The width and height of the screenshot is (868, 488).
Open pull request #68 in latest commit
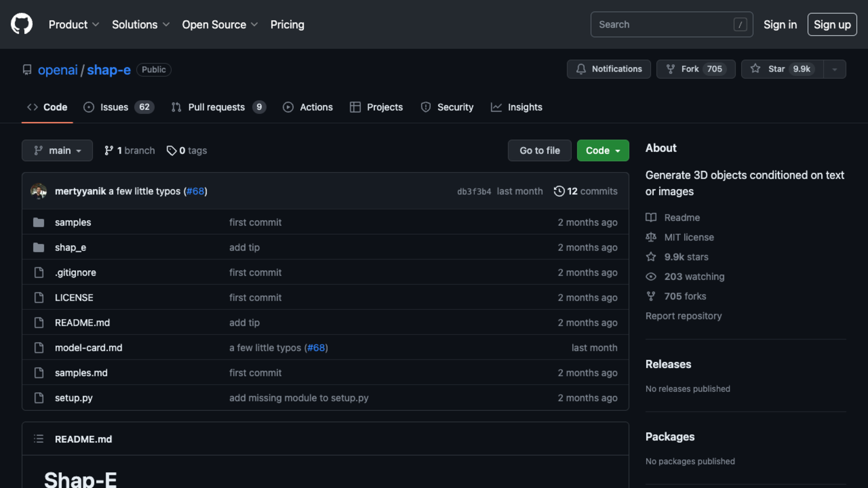tap(196, 191)
